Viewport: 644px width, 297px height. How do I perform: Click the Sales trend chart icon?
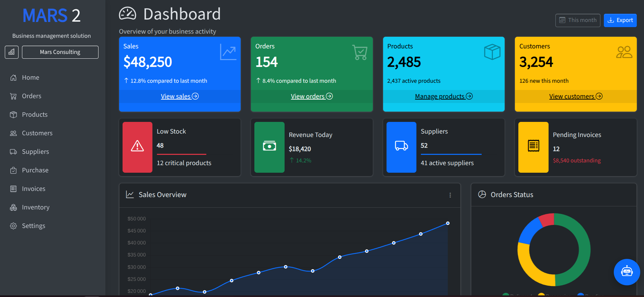[x=228, y=52]
